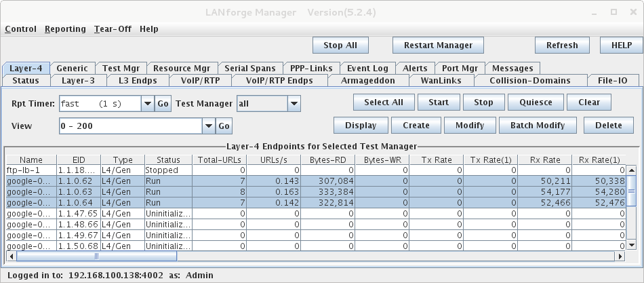The image size is (644, 283).
Task: Expand the View range dropdown arrow
Action: 209,126
